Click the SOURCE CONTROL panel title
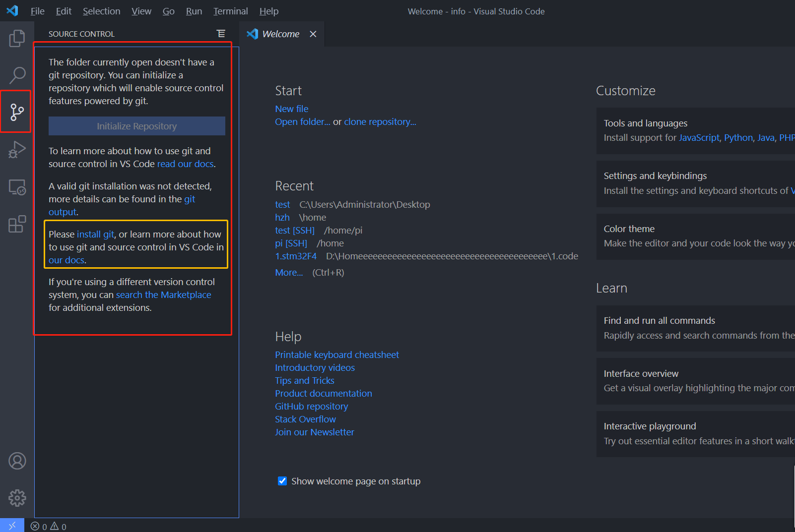 [81, 34]
